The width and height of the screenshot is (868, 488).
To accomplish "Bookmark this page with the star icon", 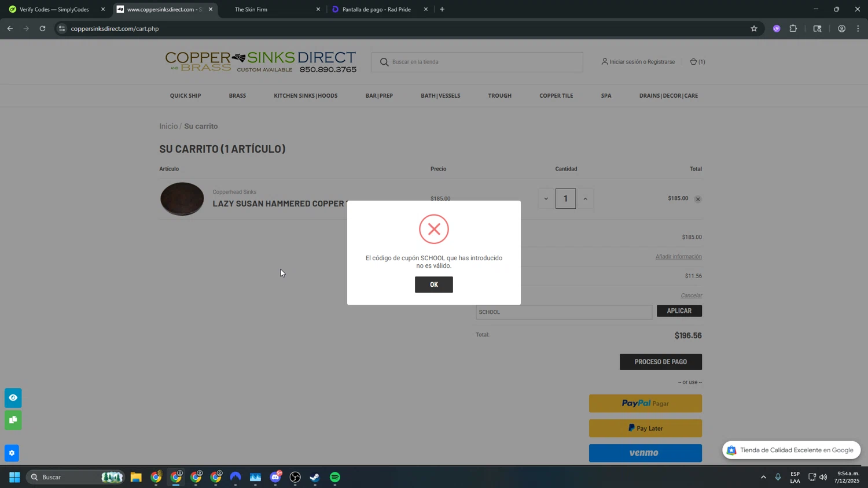I will [x=754, y=28].
